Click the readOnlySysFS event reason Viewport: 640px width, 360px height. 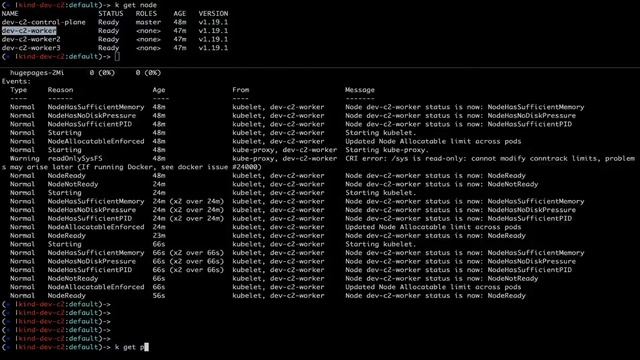(x=75, y=158)
